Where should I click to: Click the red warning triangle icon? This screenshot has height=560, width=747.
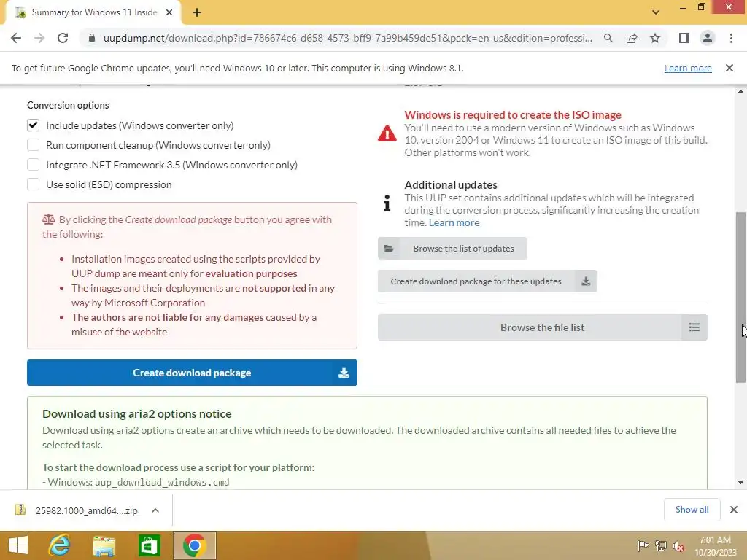pos(387,133)
